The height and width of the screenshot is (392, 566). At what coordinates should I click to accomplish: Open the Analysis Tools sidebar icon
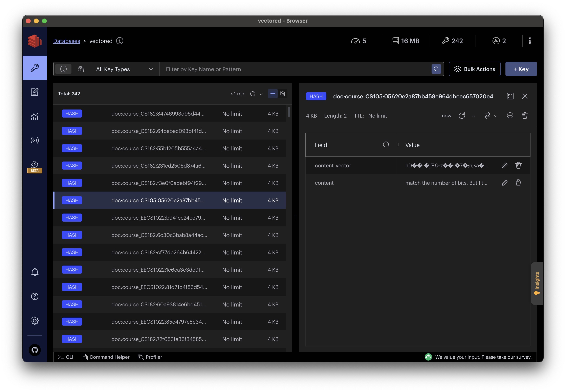pos(35,116)
